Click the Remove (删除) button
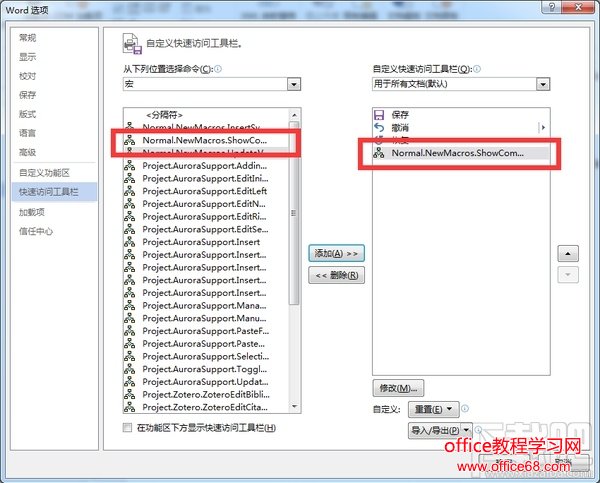 pyautogui.click(x=336, y=275)
